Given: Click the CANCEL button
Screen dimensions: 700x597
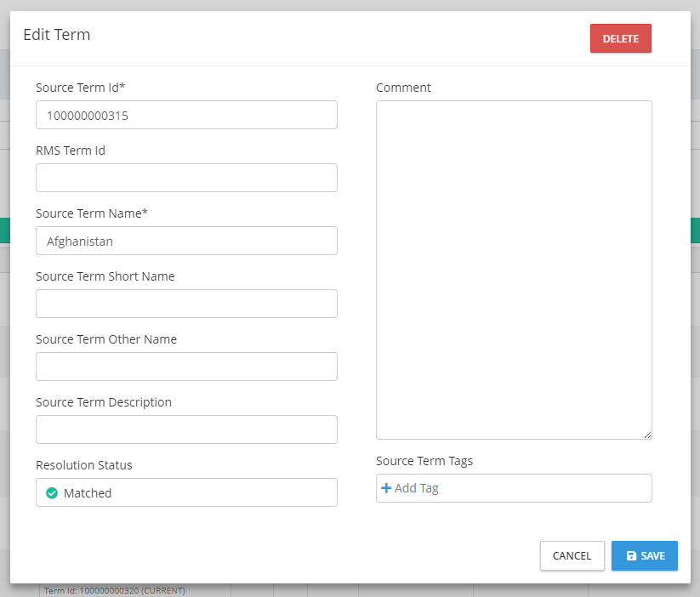Looking at the screenshot, I should [572, 556].
